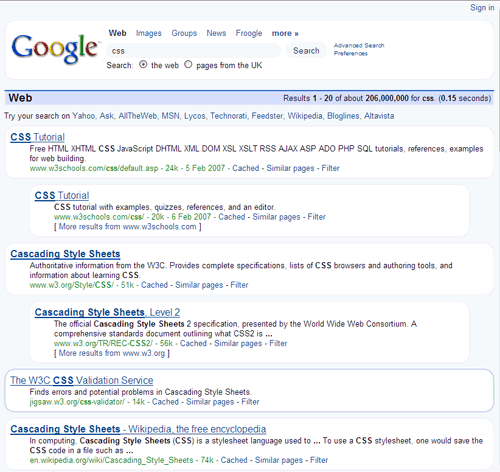Viewport: 500px width, 472px height.
Task: Try the search on MSN
Action: tap(170, 116)
